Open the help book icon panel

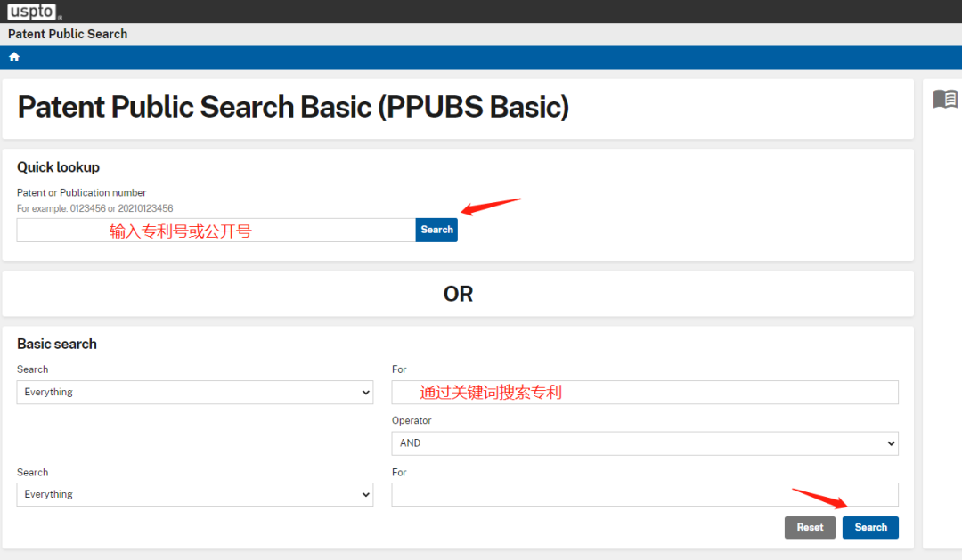click(x=945, y=99)
